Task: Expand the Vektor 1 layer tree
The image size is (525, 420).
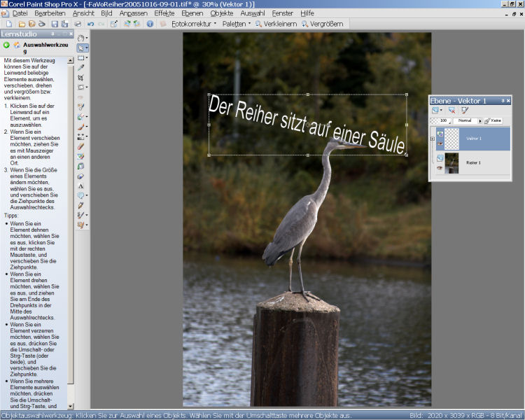Action: click(433, 139)
